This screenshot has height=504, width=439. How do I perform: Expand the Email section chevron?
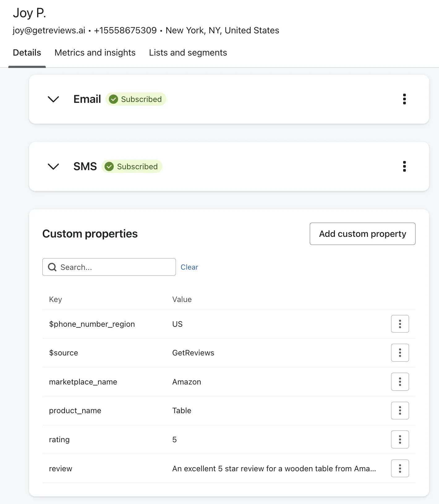point(53,99)
